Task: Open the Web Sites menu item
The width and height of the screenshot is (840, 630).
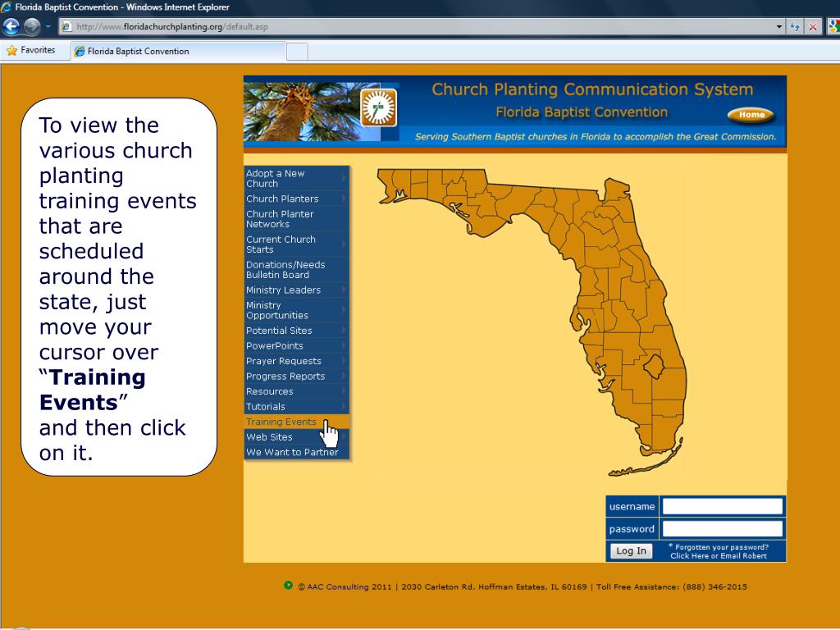Action: 297,437
